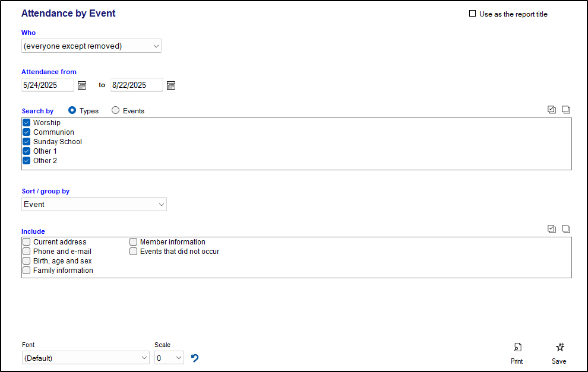Check the Phone and e-mail option
Image resolution: width=588 pixels, height=372 pixels.
[x=27, y=252]
